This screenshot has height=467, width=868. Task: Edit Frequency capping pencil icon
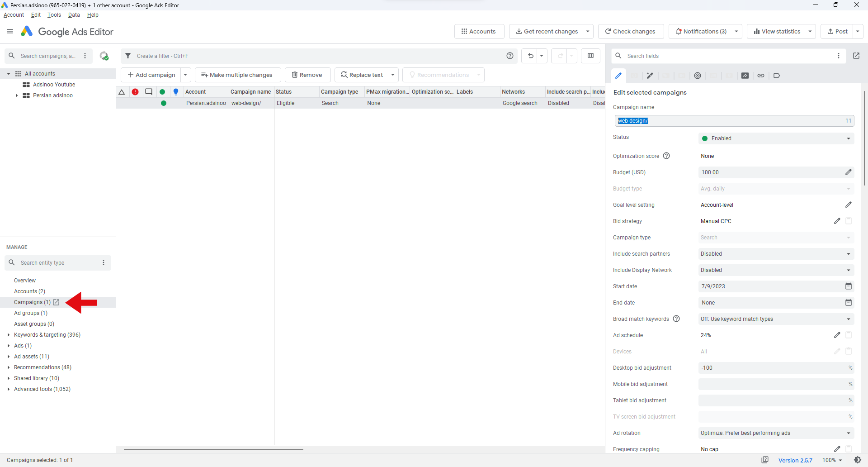(837, 449)
